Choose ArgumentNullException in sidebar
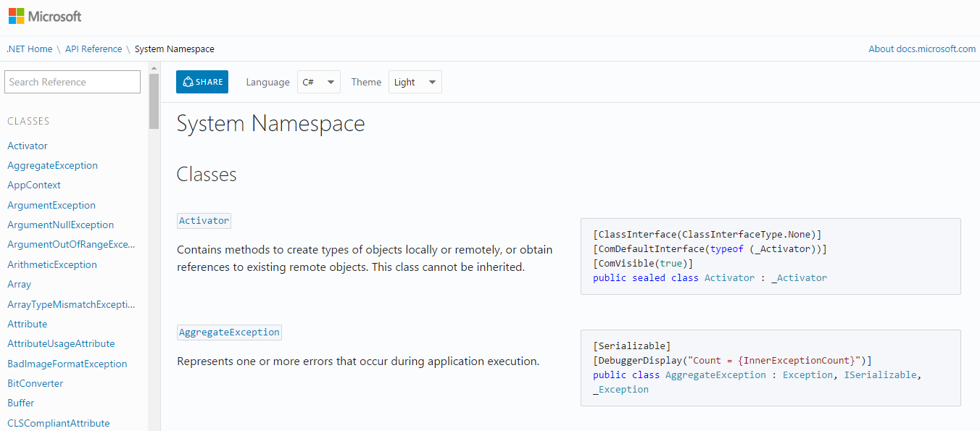This screenshot has width=980, height=431. [60, 225]
